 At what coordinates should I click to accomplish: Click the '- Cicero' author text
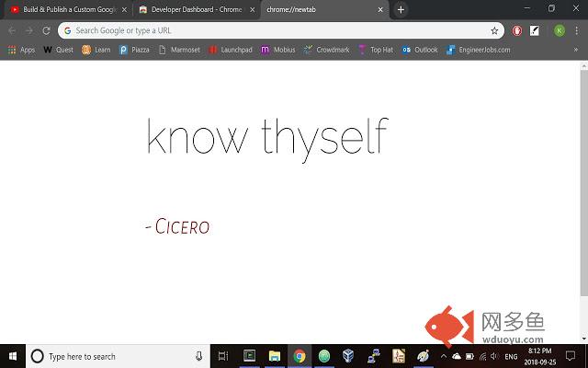click(x=177, y=226)
